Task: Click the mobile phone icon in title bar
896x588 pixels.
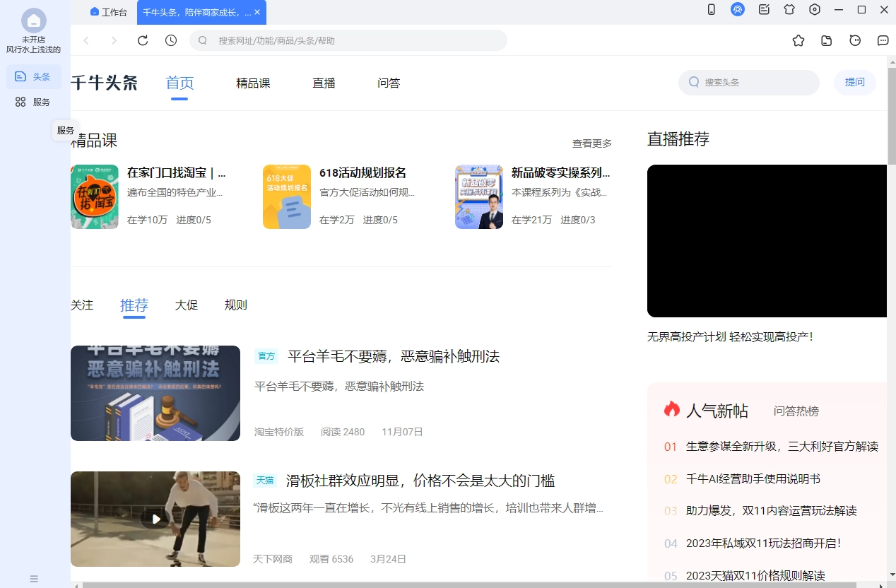Action: (x=712, y=10)
